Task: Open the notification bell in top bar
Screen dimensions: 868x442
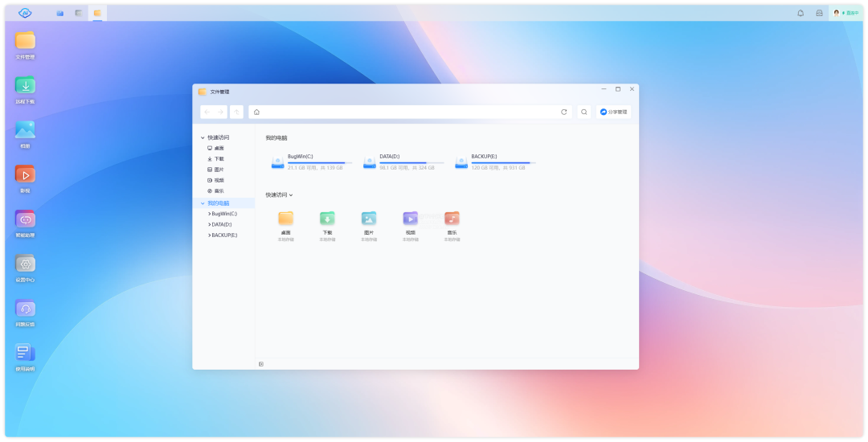Action: pyautogui.click(x=800, y=13)
